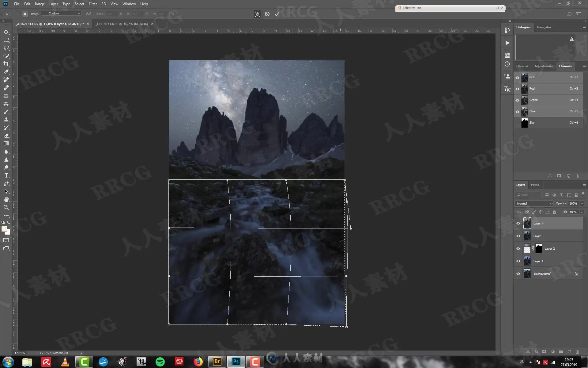This screenshot has width=588, height=368.
Task: Select the Eraser tool
Action: point(6,136)
